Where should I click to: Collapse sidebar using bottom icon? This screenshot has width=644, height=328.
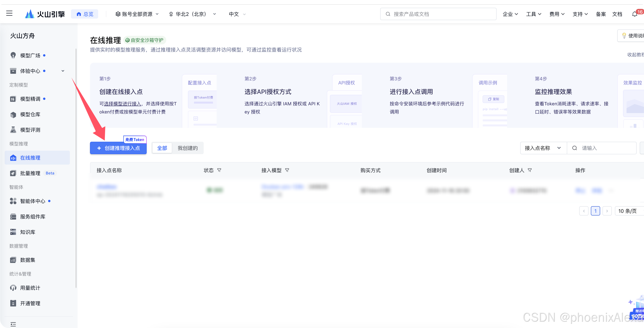click(13, 324)
